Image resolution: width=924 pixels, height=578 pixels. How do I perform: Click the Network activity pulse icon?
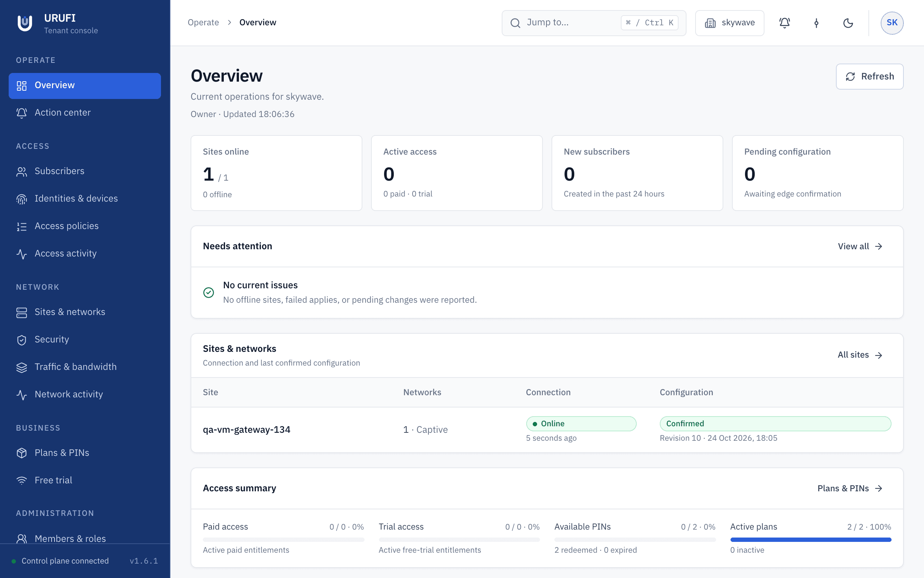[x=22, y=395]
